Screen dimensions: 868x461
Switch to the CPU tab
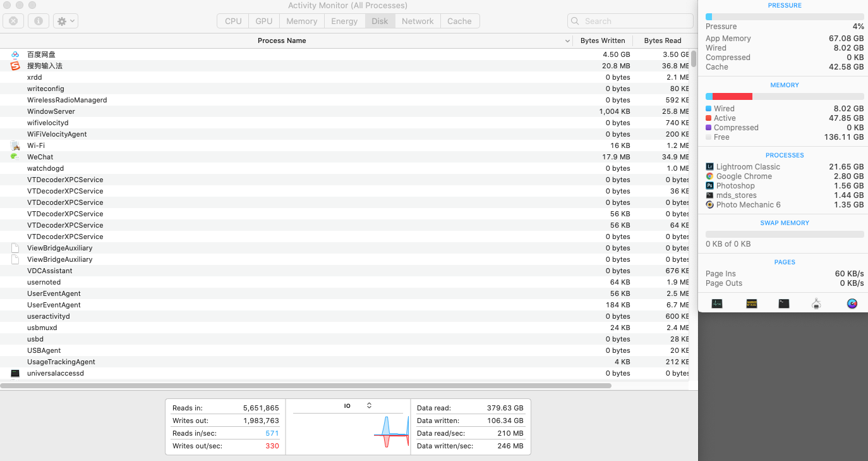(233, 21)
